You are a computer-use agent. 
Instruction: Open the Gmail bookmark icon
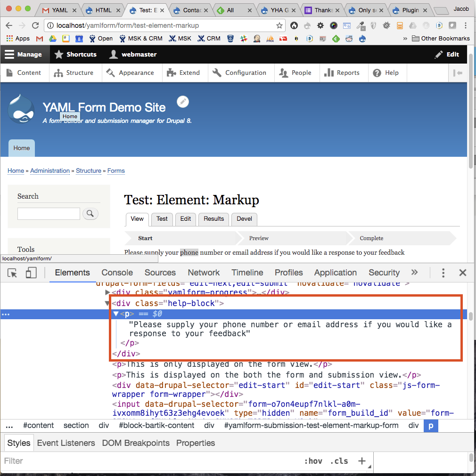[40, 39]
